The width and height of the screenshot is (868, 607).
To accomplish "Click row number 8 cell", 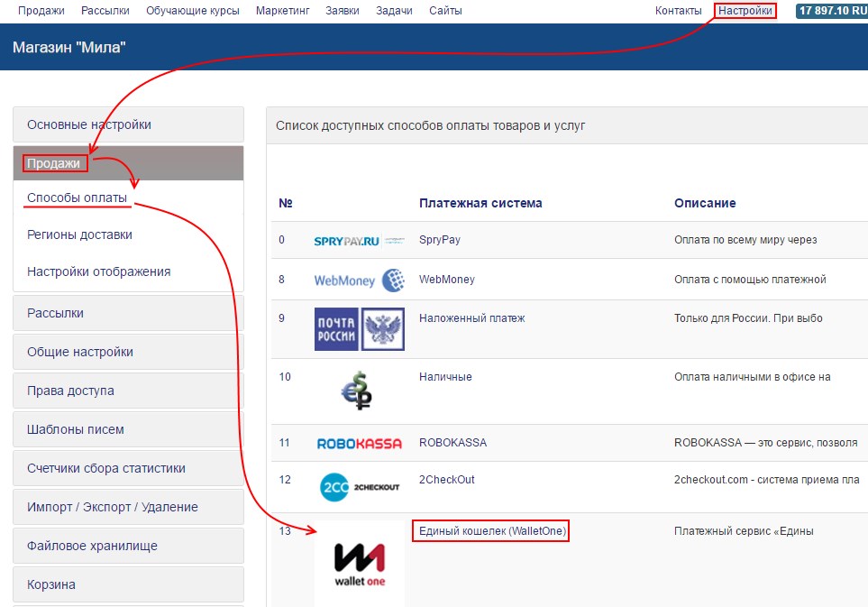I will 282,280.
